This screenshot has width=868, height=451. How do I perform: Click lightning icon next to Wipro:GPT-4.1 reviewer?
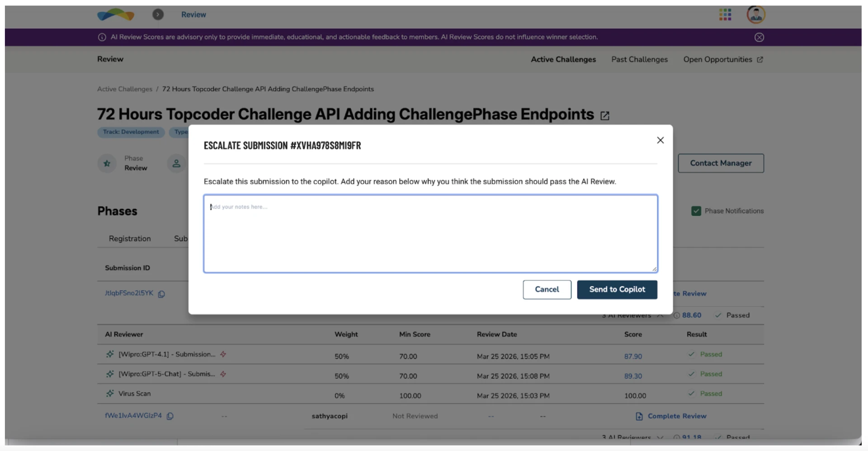pyautogui.click(x=223, y=355)
